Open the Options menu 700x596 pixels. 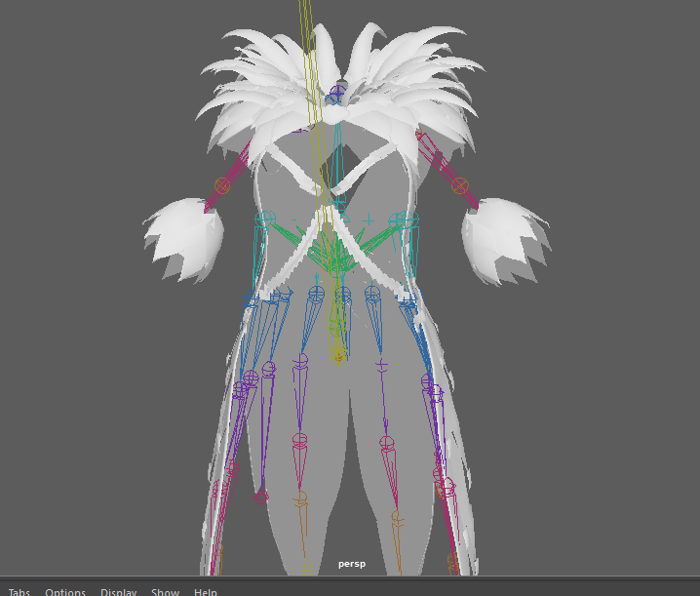click(65, 591)
